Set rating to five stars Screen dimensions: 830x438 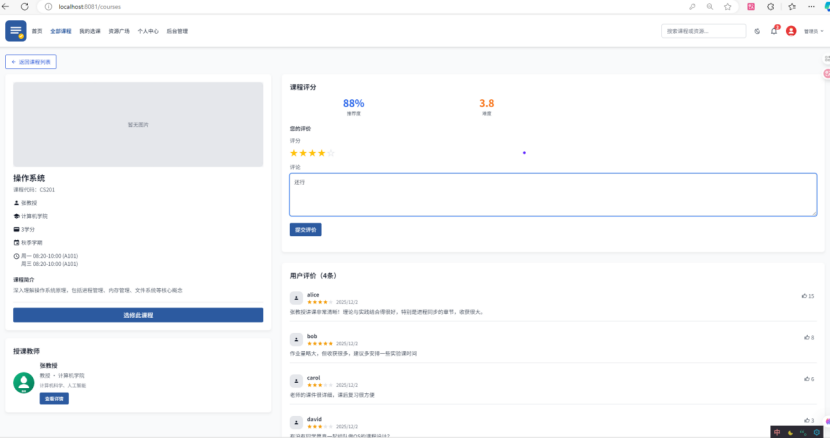tap(331, 153)
